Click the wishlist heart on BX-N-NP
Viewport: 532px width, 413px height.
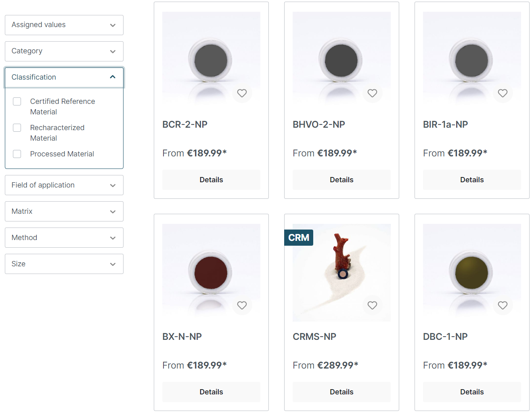coord(242,306)
